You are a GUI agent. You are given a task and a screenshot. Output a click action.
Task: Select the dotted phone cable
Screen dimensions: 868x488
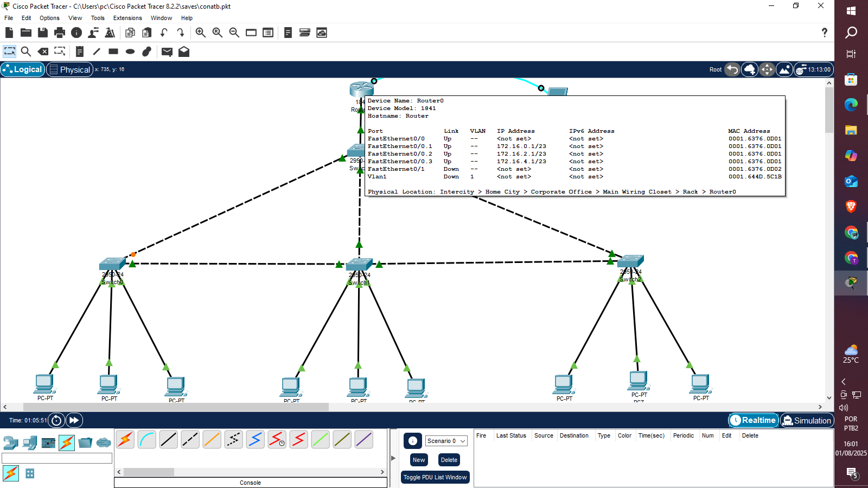[x=234, y=440]
